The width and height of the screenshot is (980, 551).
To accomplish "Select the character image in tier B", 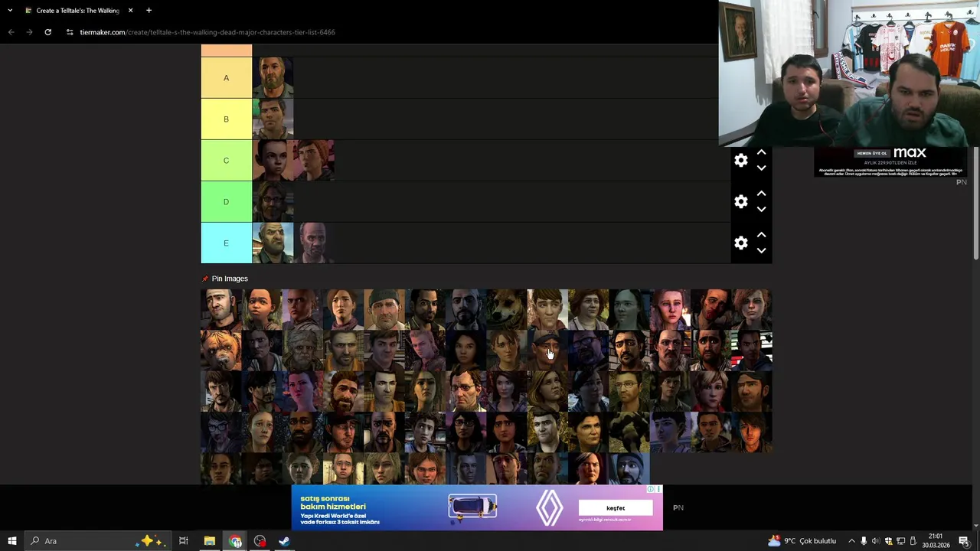I will click(x=273, y=119).
